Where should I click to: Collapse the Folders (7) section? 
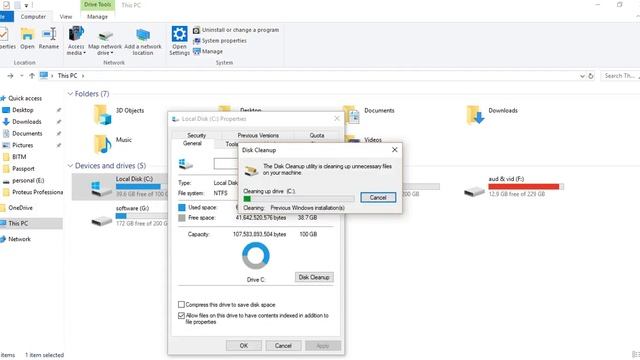click(70, 94)
